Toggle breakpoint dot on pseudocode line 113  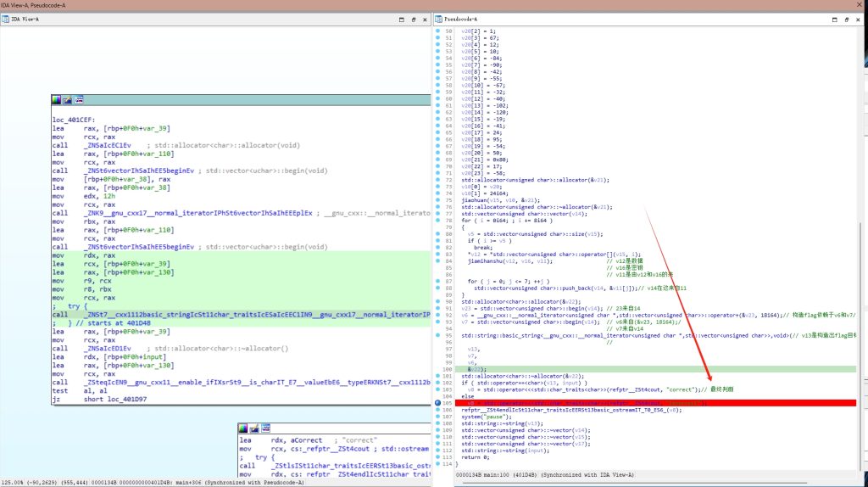click(437, 457)
